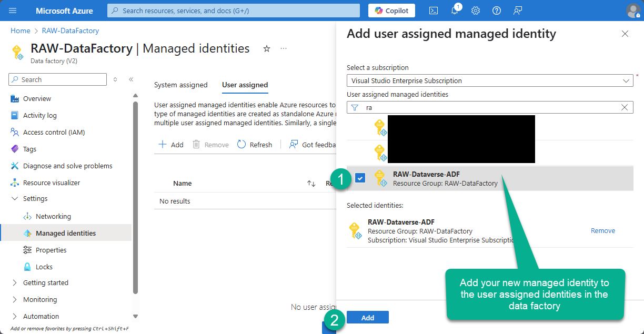This screenshot has height=334, width=644.
Task: Select the RAW-Dataverse-ADF identity row text
Action: [445, 178]
